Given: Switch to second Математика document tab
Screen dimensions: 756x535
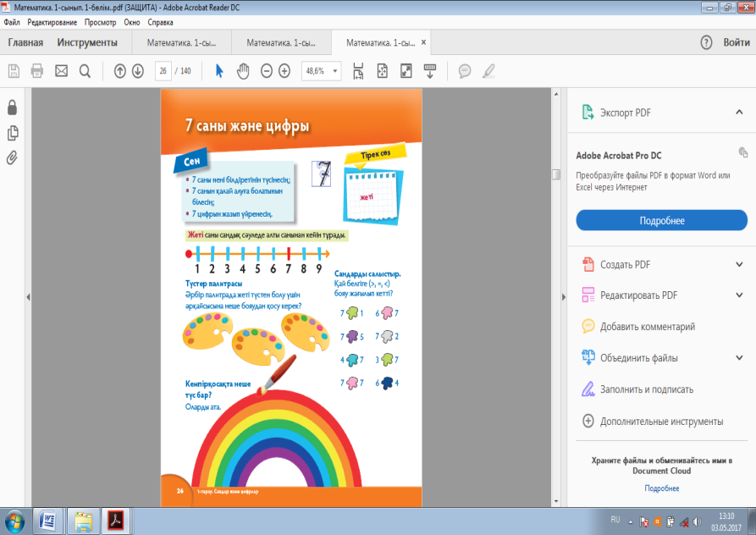Looking at the screenshot, I should 281,43.
